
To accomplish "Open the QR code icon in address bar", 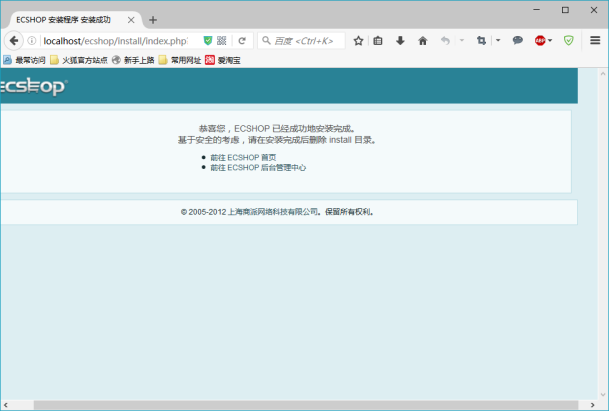I will (x=221, y=40).
